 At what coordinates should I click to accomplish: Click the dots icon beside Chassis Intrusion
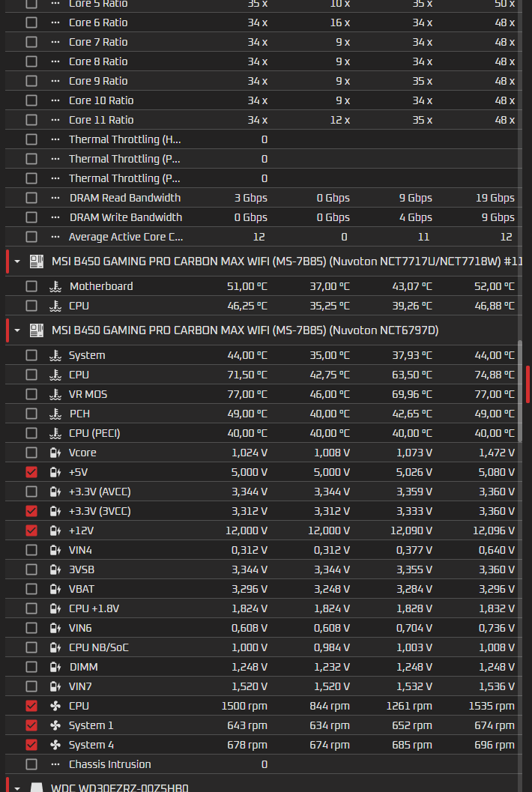(55, 764)
